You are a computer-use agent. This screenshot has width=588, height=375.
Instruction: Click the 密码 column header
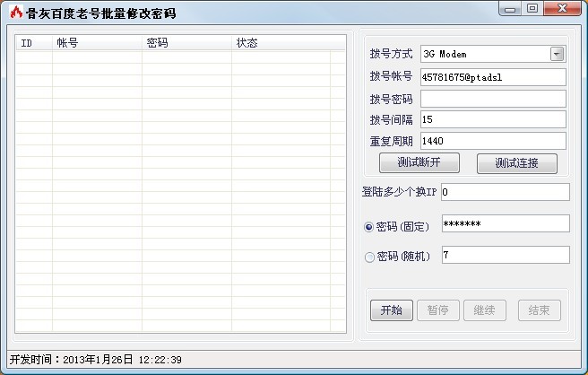click(x=186, y=43)
